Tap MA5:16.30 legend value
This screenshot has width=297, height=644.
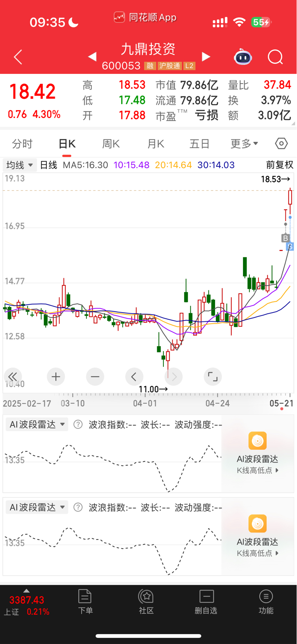point(85,165)
